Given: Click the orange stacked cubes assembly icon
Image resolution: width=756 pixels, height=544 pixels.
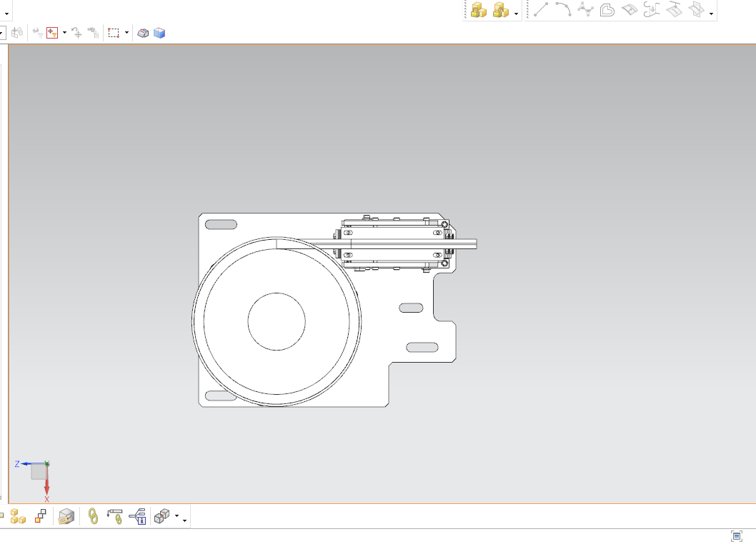Looking at the screenshot, I should click(18, 517).
